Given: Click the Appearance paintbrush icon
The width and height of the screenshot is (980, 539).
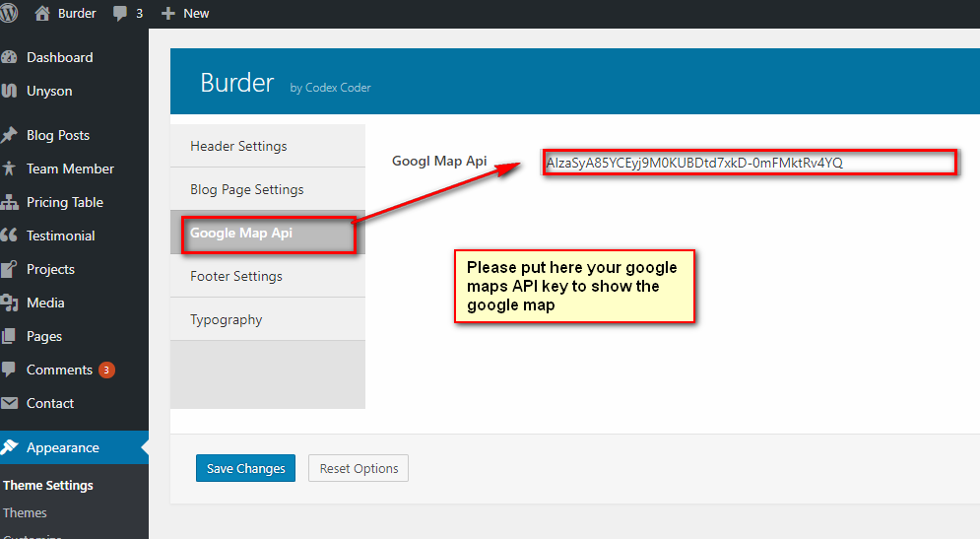Looking at the screenshot, I should click(x=9, y=447).
